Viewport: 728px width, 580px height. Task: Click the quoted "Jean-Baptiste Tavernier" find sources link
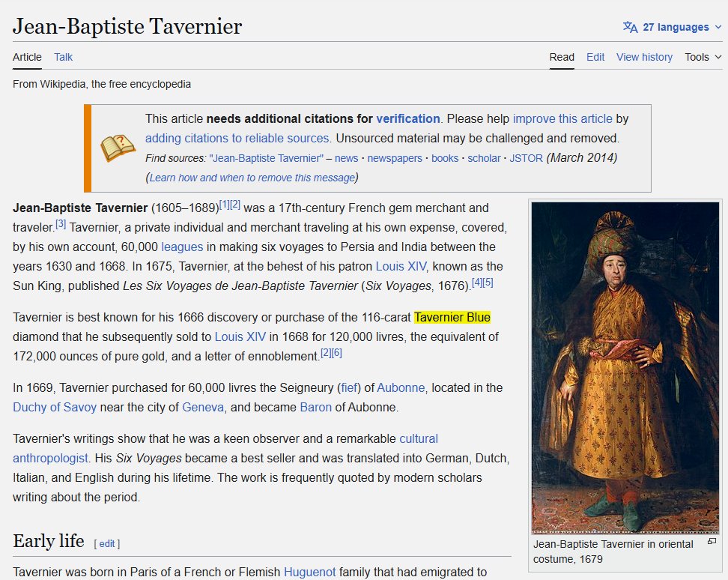pyautogui.click(x=267, y=158)
